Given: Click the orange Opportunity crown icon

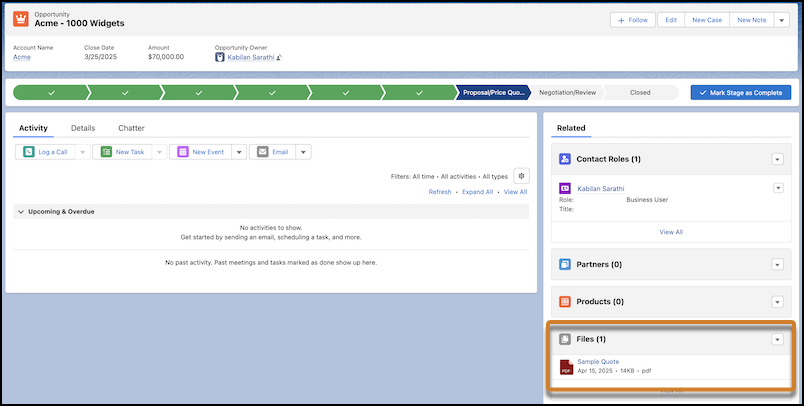Looking at the screenshot, I should [21, 19].
